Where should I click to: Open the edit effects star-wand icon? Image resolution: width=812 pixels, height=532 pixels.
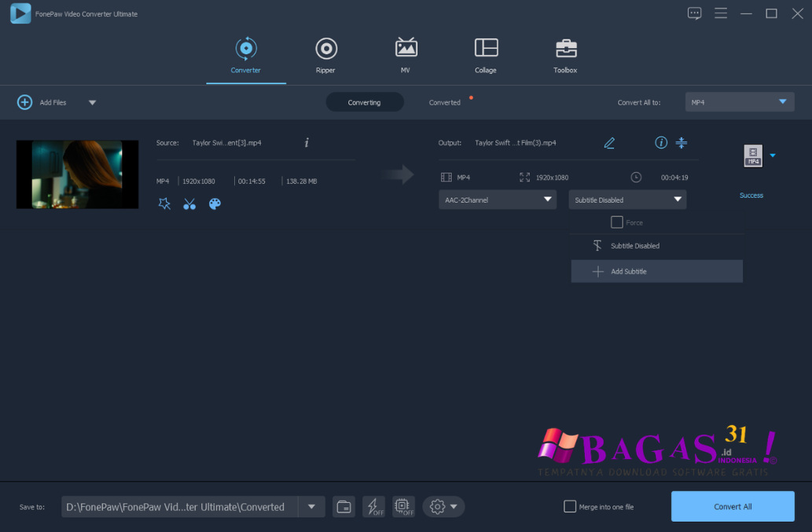[x=164, y=204]
